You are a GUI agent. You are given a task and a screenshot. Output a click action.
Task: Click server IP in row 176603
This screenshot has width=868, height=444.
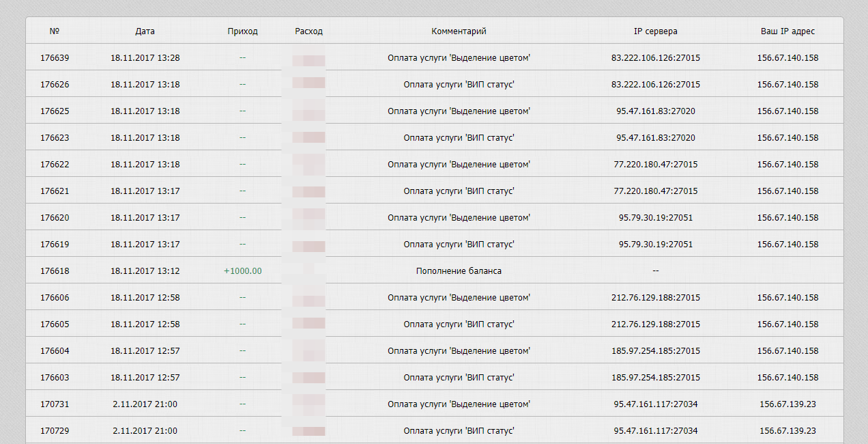point(656,378)
